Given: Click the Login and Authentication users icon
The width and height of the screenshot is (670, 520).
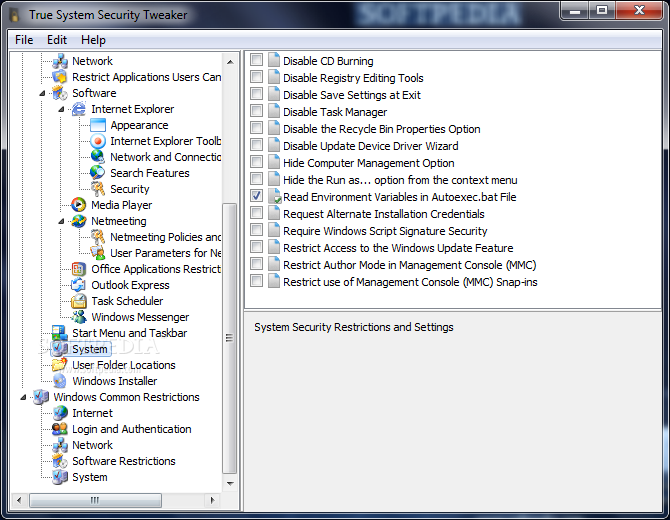Looking at the screenshot, I should [x=60, y=429].
